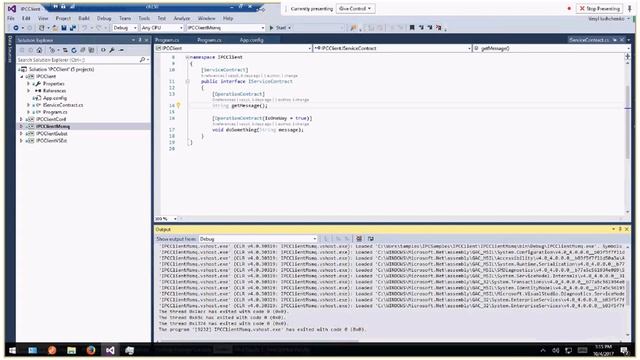This screenshot has width=640, height=360.
Task: Sync with Active Document in Solution Explorer
Action: (65, 50)
